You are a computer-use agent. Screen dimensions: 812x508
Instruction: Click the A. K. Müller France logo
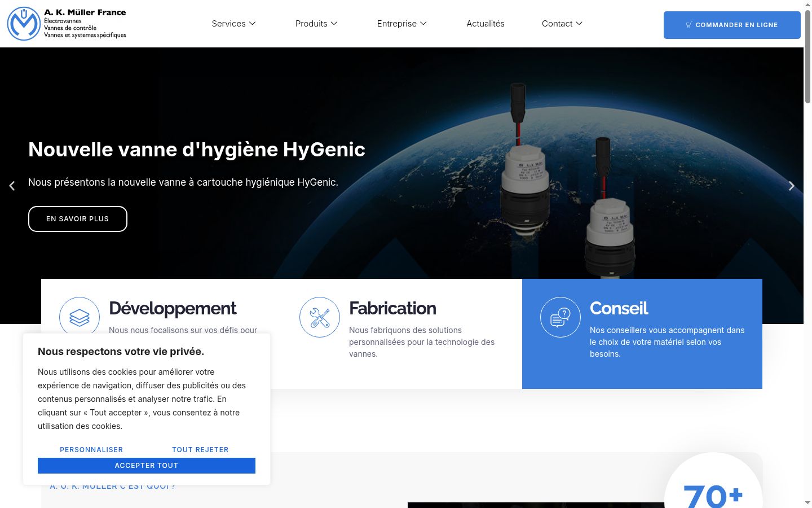coord(67,24)
